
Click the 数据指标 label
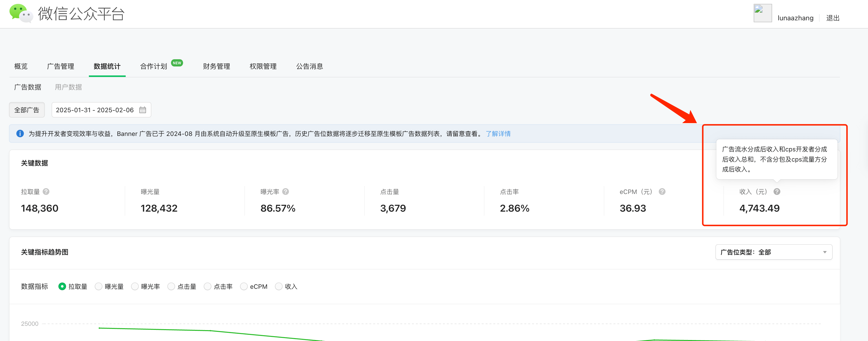34,287
